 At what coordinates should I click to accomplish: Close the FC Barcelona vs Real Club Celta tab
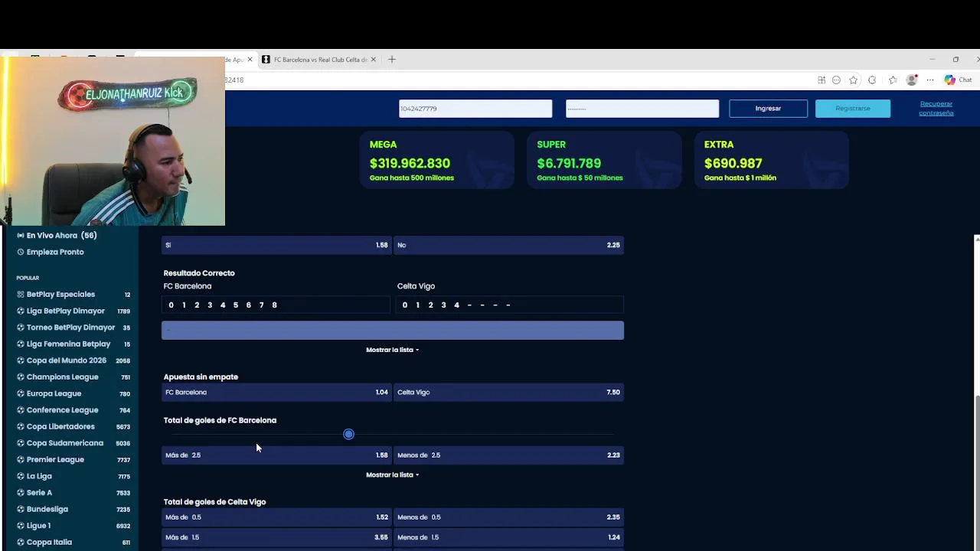coord(374,60)
